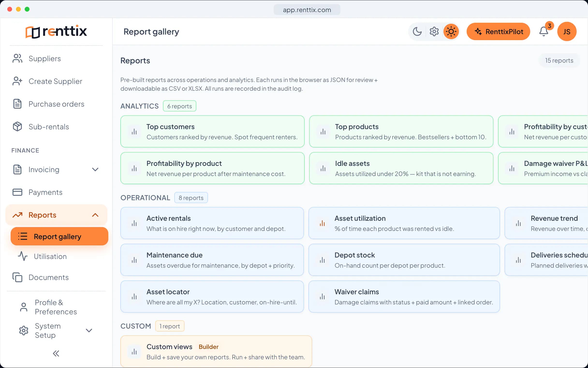
Task: Open Profitability by customer card
Action: pos(543,132)
